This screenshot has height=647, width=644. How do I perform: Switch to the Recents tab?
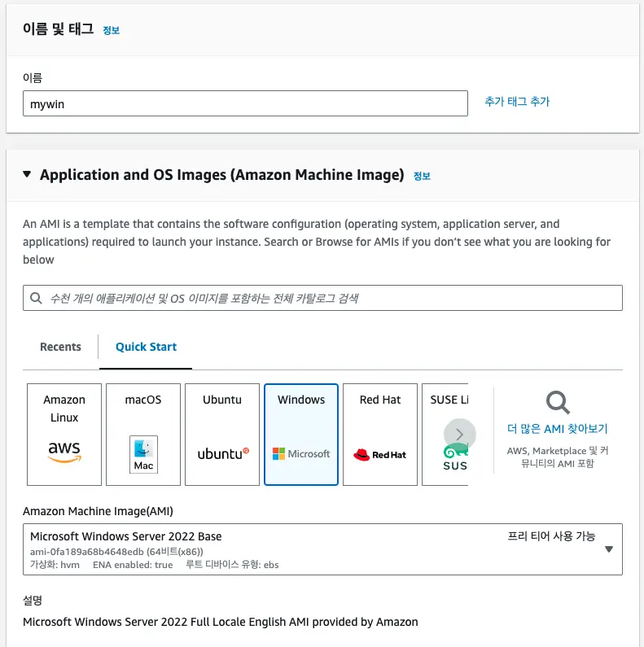pos(60,347)
